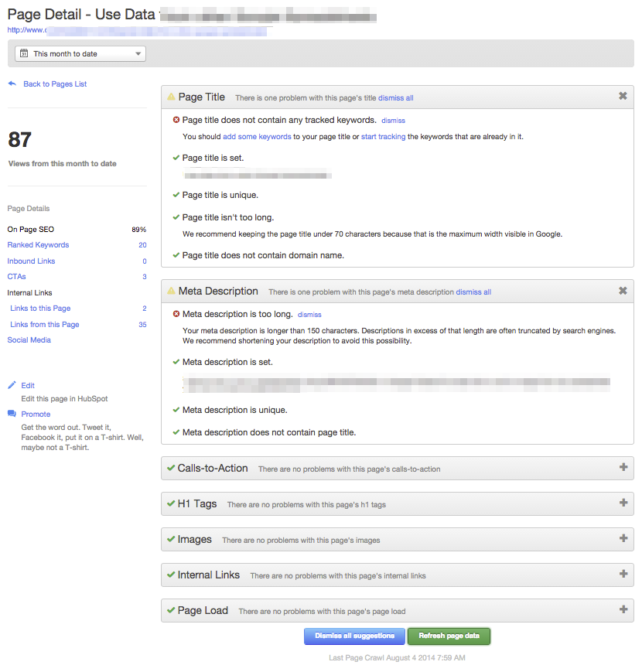Dismiss the 'Meta description is too long' warning
The height and width of the screenshot is (672, 642).
click(309, 315)
